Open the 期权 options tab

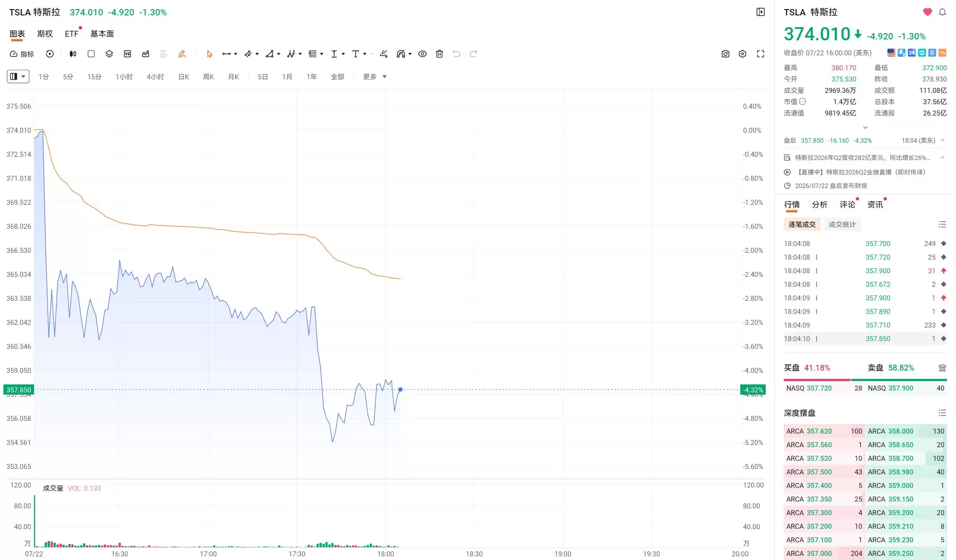tap(45, 34)
